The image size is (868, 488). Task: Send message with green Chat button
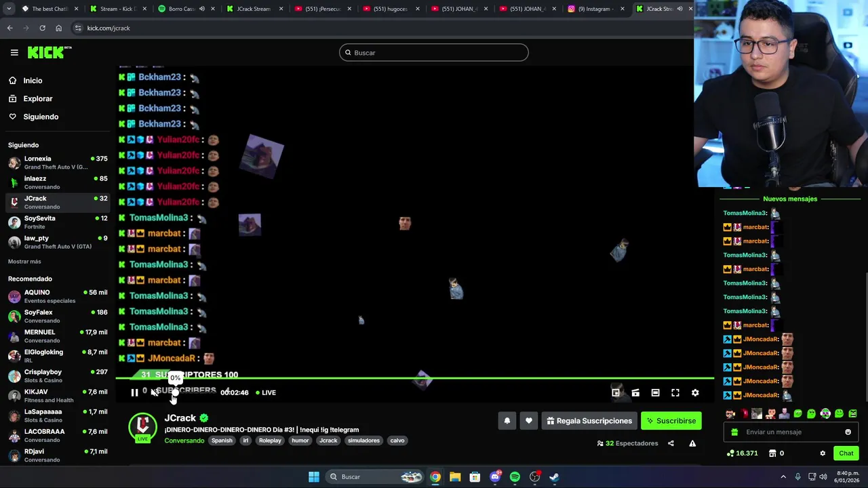tap(846, 453)
